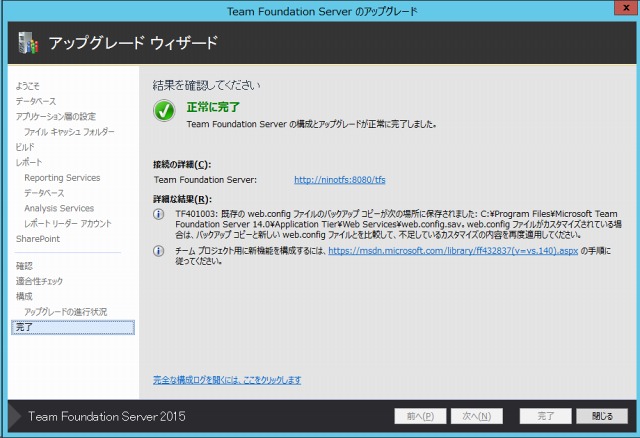Click the window title Team Foundation Server のアップグレード
640x438 pixels.
pos(322,11)
